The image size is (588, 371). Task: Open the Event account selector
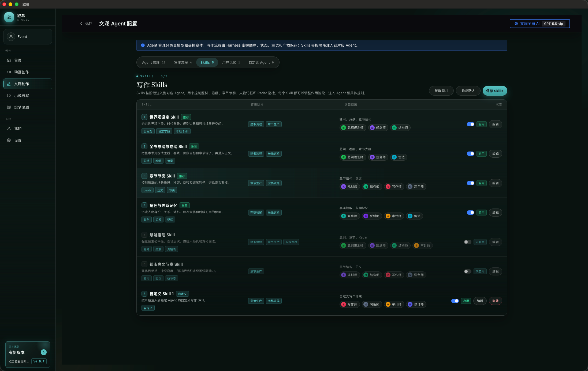(28, 37)
